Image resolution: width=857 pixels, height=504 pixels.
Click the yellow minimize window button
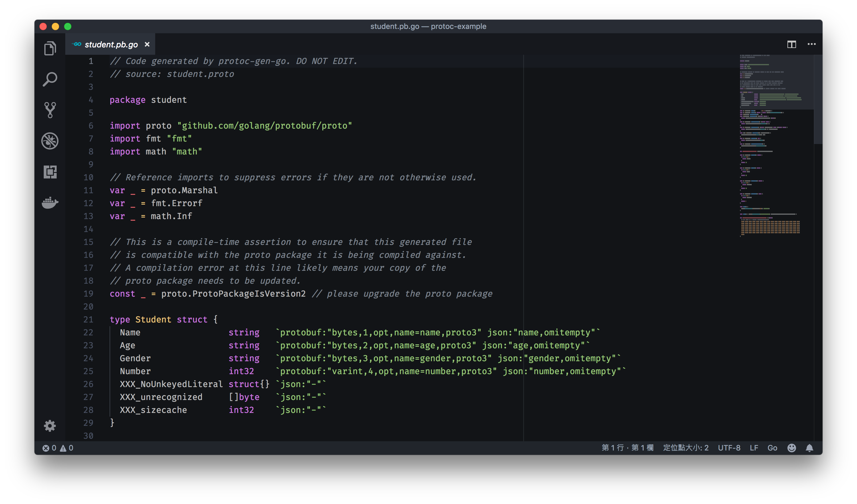click(55, 26)
